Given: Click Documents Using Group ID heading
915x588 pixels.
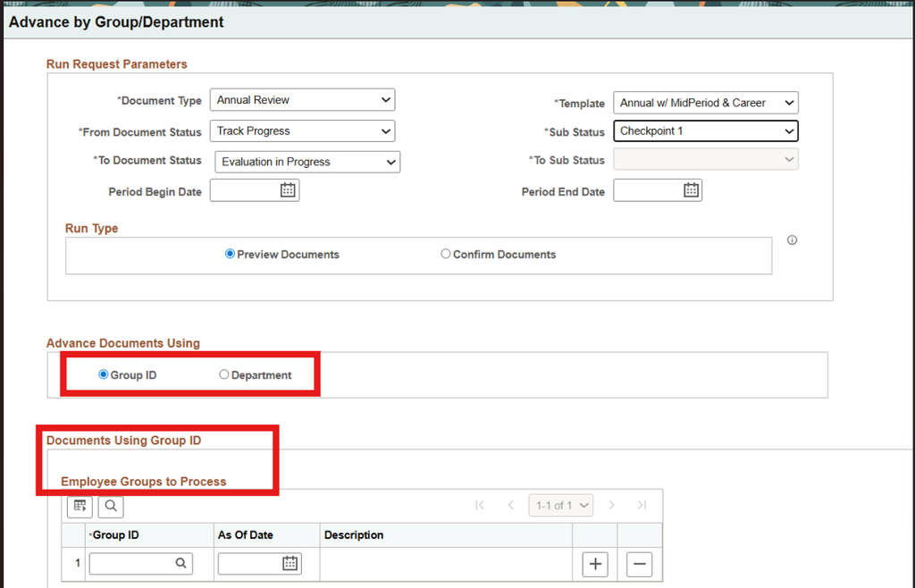Looking at the screenshot, I should 123,441.
